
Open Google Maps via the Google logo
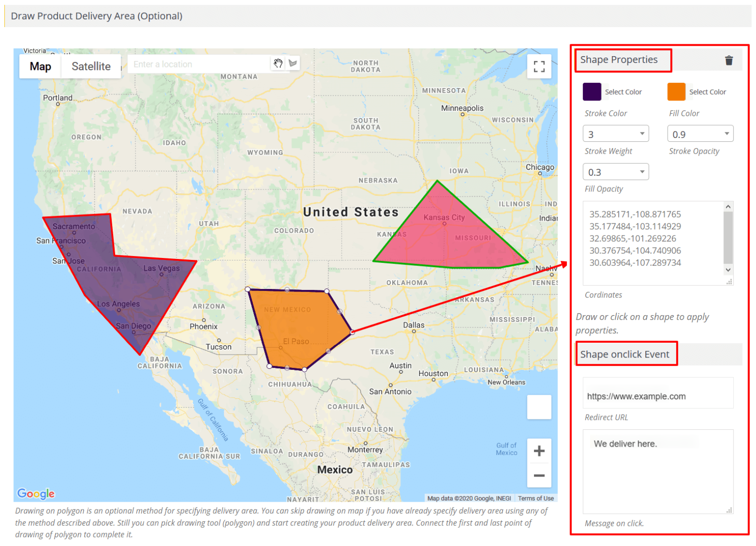pos(35,493)
